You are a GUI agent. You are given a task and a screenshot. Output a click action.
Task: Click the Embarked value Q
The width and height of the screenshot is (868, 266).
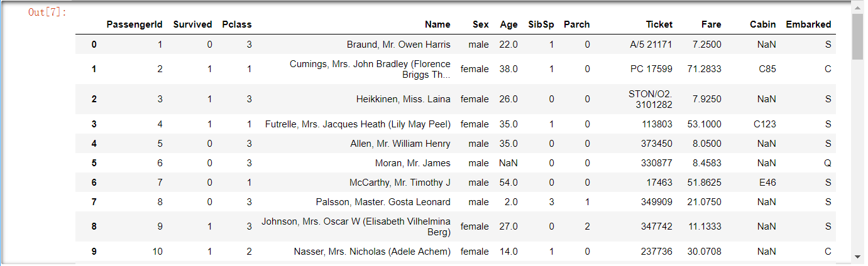point(828,163)
